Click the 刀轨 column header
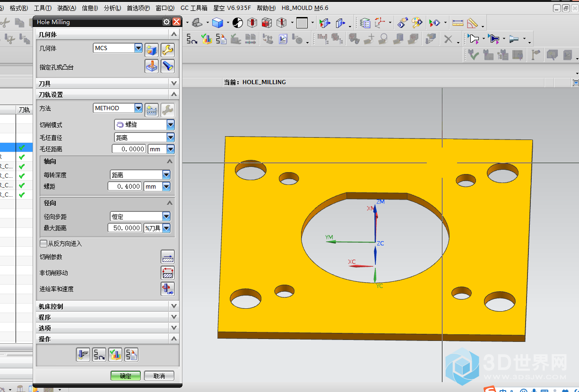This screenshot has height=392, width=579. coord(24,110)
